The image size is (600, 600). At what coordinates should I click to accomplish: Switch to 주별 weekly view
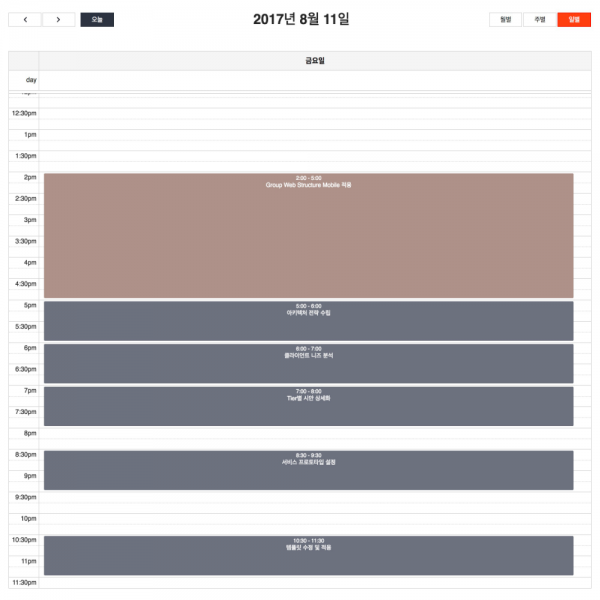[539, 19]
